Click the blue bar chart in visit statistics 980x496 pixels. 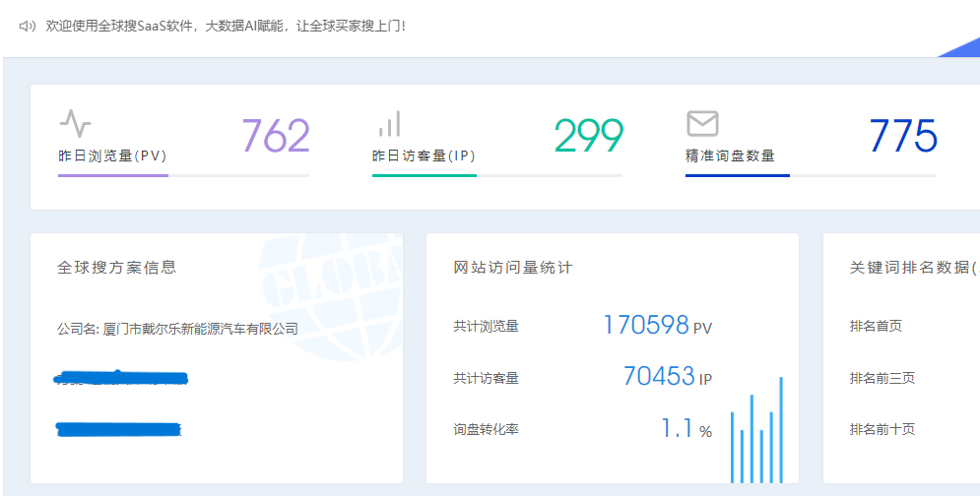(755, 433)
